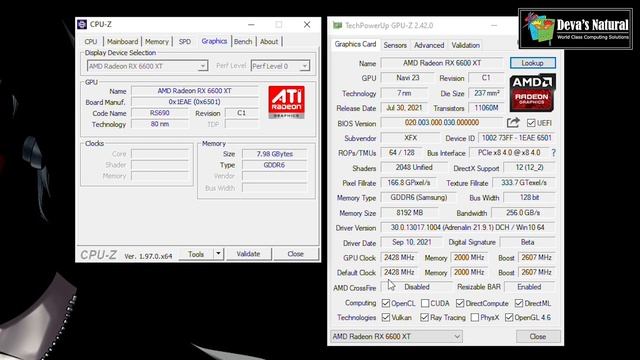The image size is (640, 360).
Task: Click the AMD Radeon logo in GPU-Z
Action: pos(532,93)
